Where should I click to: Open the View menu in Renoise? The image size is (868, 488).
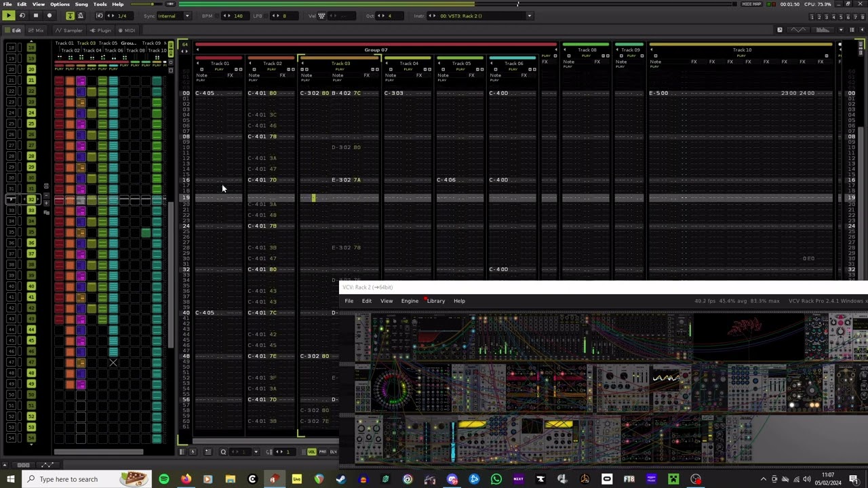[x=39, y=4]
